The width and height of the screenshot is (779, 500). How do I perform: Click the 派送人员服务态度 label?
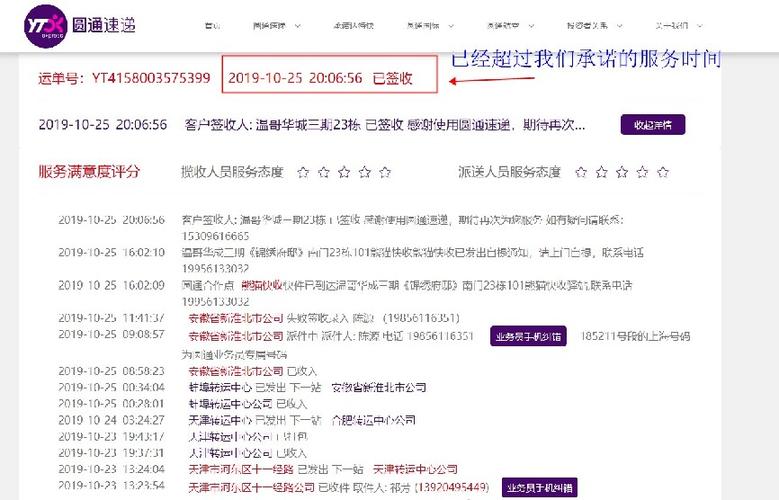coord(509,172)
